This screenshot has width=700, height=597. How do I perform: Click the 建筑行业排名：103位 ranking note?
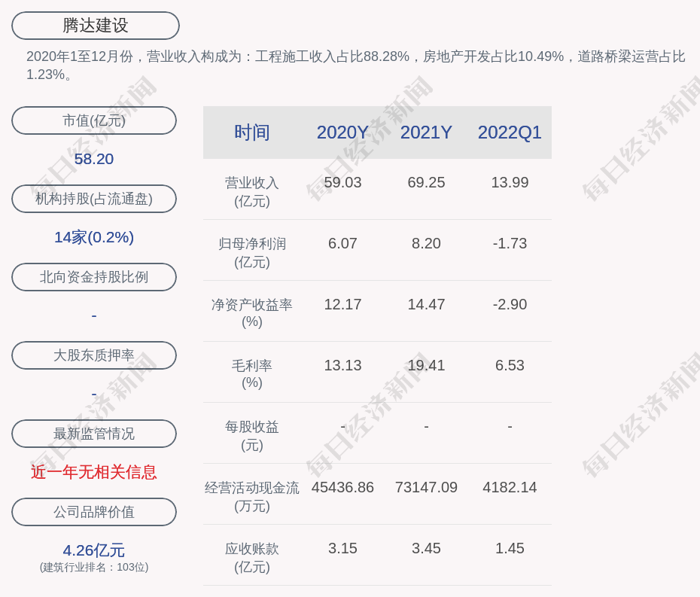click(94, 567)
